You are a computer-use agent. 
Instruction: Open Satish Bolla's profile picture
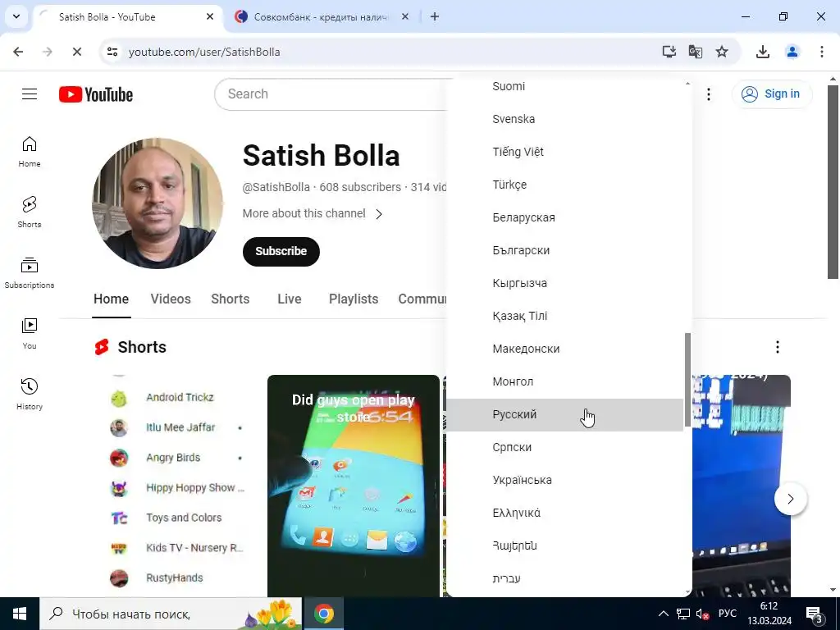(x=157, y=203)
